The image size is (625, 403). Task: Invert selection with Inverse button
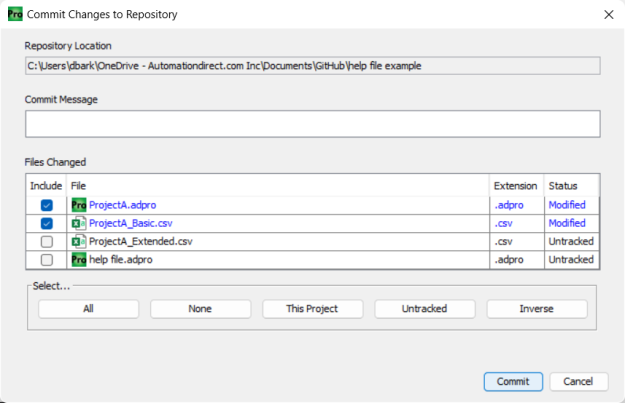click(x=536, y=309)
